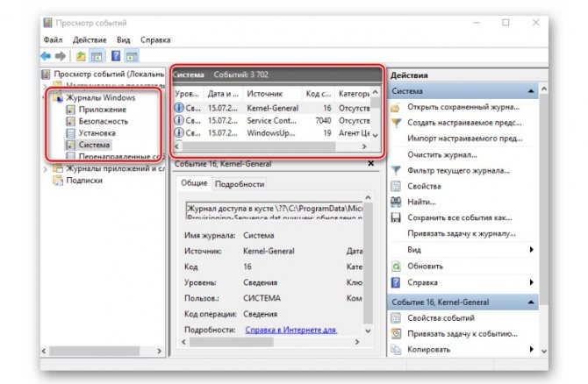Viewport: 588px width, 384px height.
Task: Sort by the Дата и время column header
Action: tap(223, 94)
